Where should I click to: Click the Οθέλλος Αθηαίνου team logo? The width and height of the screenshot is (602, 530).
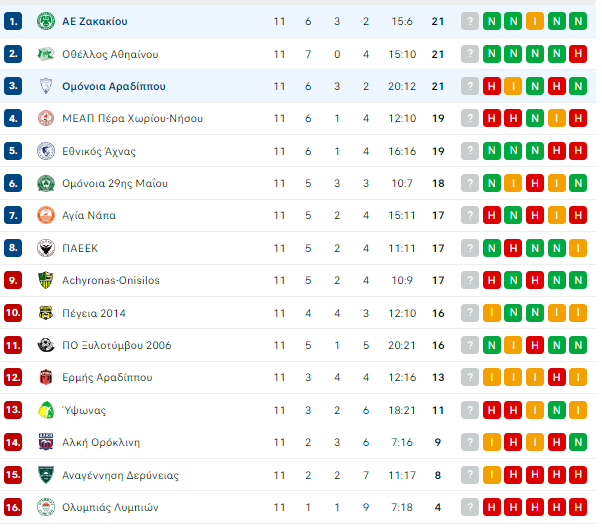pos(45,54)
